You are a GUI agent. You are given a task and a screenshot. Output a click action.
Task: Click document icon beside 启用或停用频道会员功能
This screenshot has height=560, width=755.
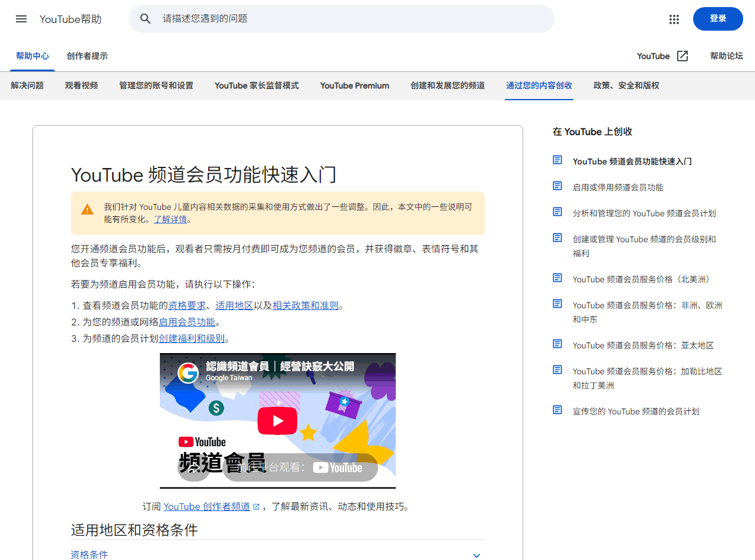pos(557,186)
